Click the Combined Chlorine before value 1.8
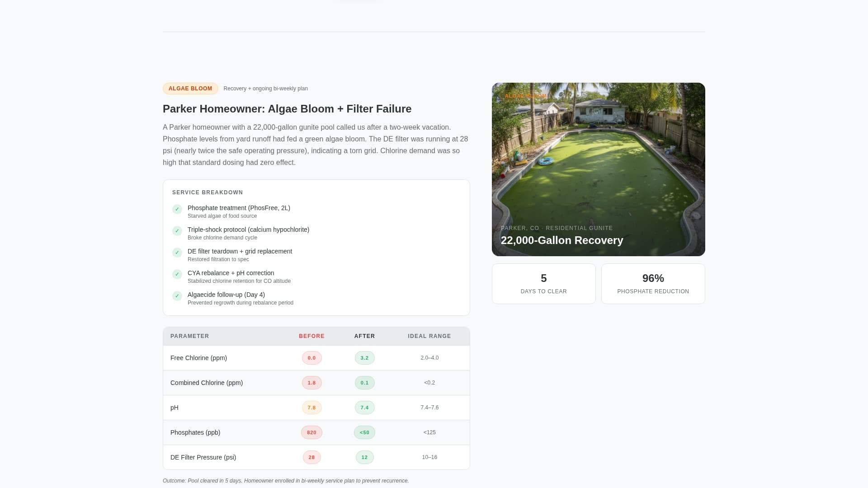The image size is (868, 488). tap(312, 383)
